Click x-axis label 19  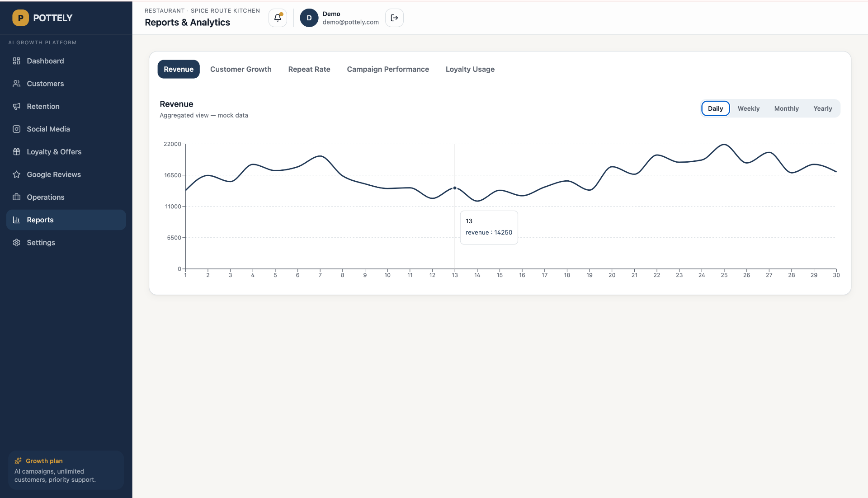coord(590,275)
